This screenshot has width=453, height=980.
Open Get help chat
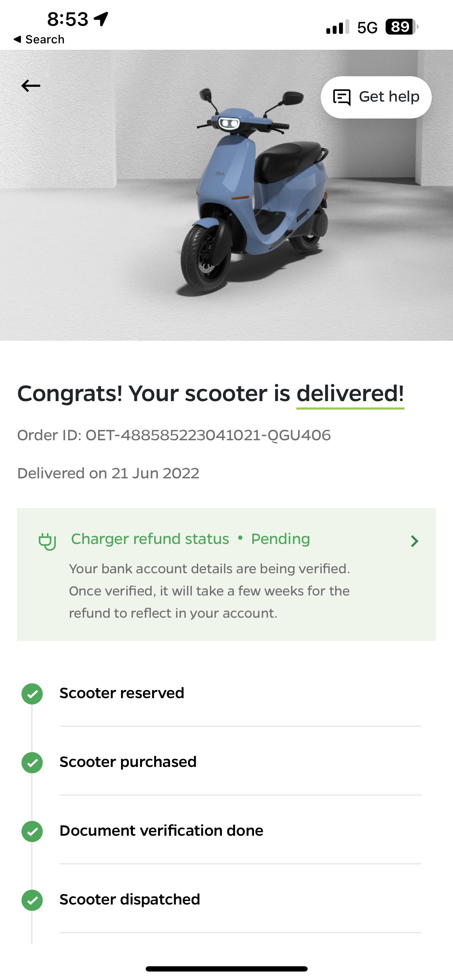[x=376, y=97]
